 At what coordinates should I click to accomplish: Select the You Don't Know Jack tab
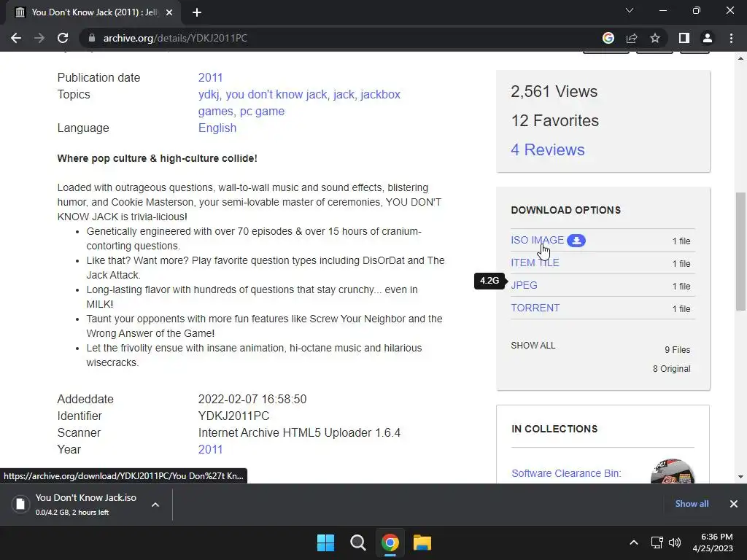93,12
